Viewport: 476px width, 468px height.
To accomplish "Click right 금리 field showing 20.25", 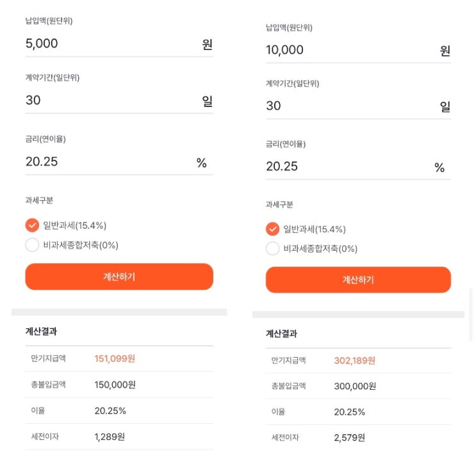I will point(349,167).
